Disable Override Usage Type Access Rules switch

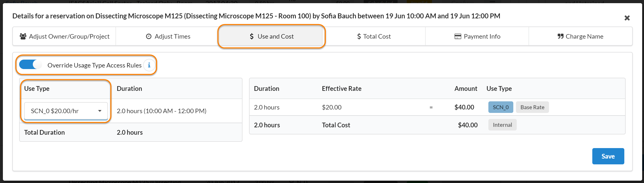[31, 65]
